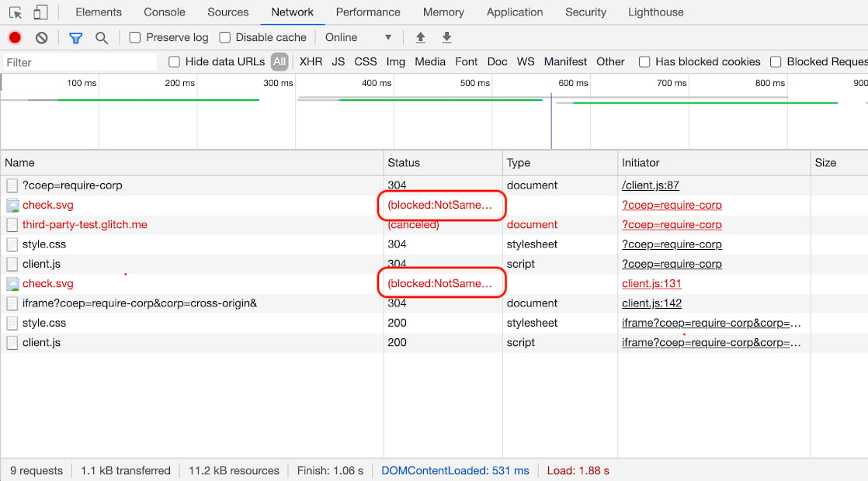
Task: Open the Application tab
Action: (514, 12)
